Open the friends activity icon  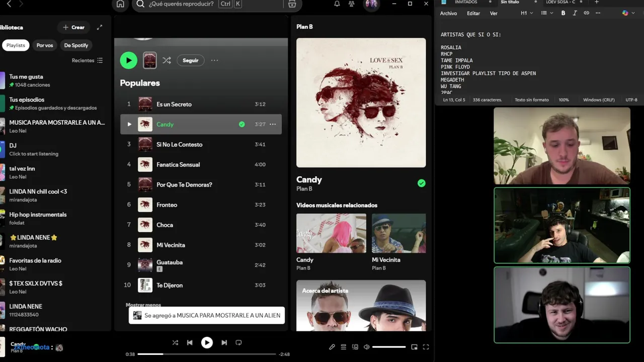352,4
